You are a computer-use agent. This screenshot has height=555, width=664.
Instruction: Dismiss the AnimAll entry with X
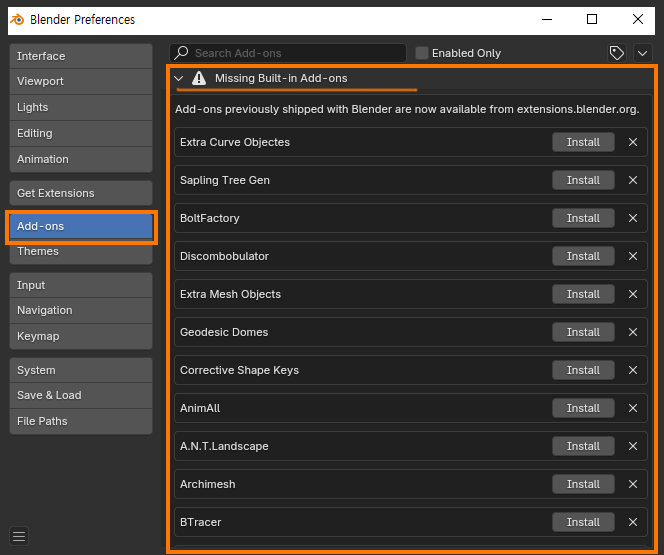pos(633,408)
